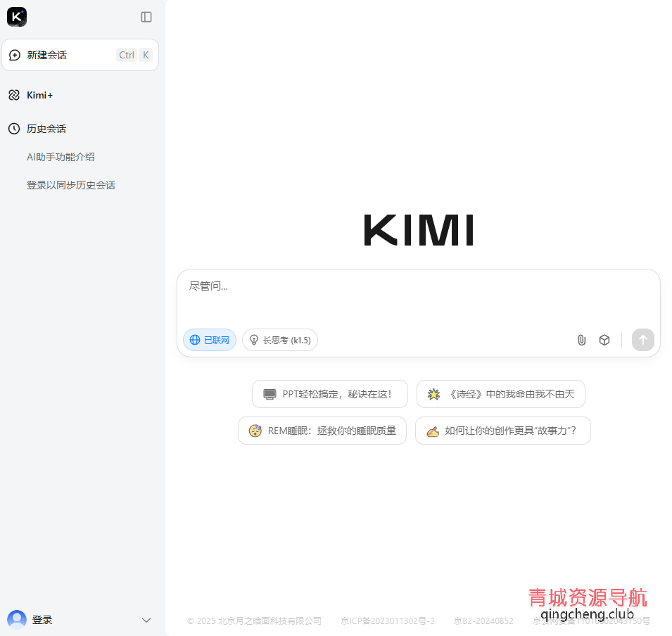The height and width of the screenshot is (636, 672).
Task: Open Kimi+ from the sidebar
Action: point(39,94)
